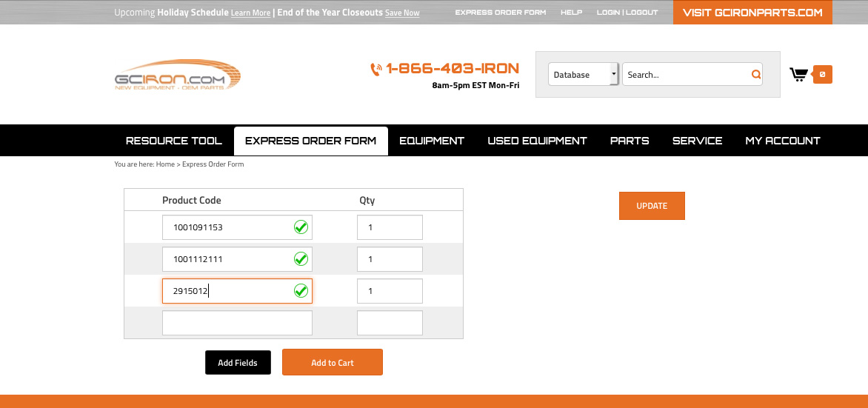Click product code field containing 2915012
This screenshot has height=408, width=868.
point(237,291)
